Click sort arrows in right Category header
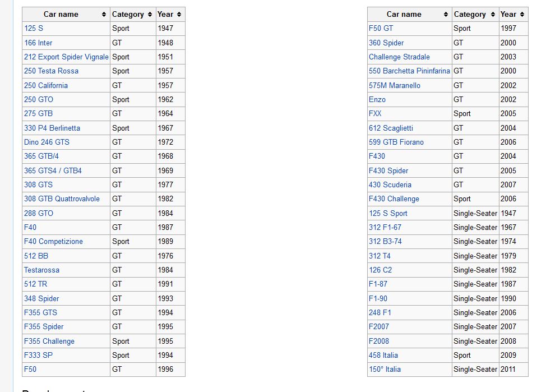This screenshot has height=392, width=560. [x=493, y=15]
